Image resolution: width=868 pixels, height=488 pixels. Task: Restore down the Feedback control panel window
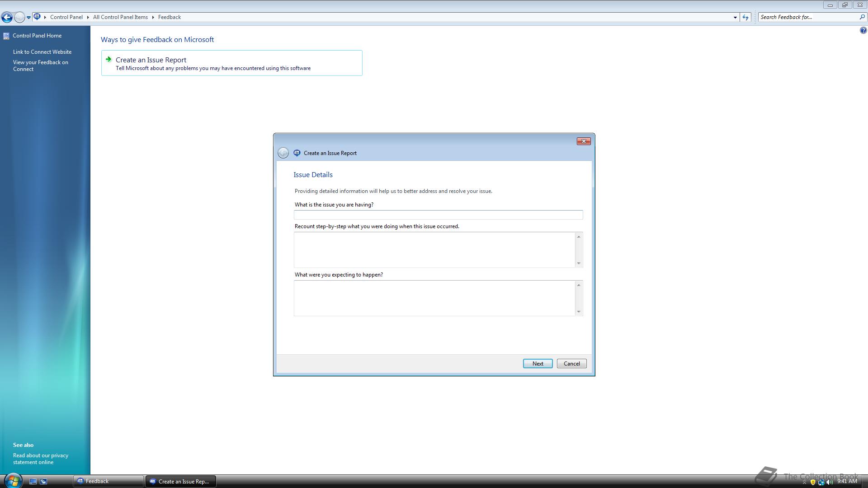click(x=844, y=5)
